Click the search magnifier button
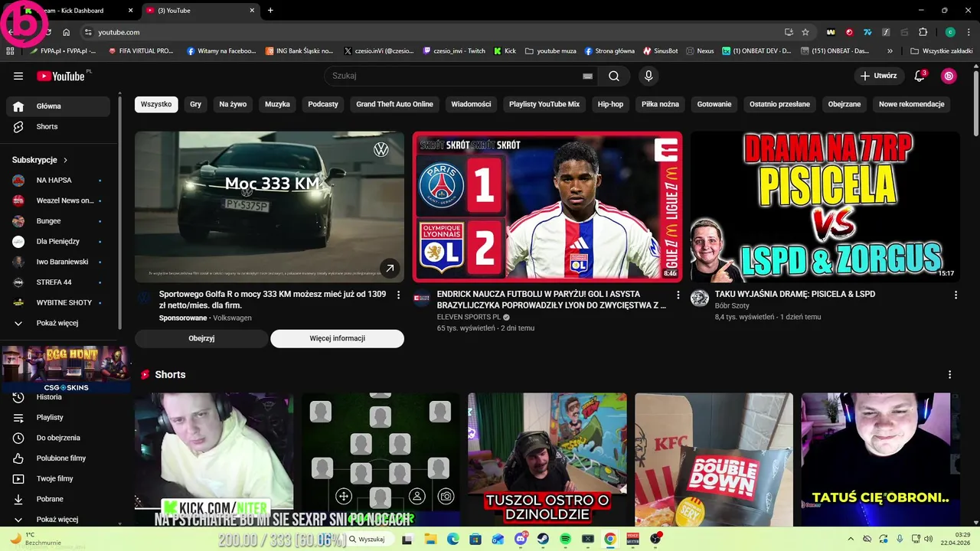The height and width of the screenshot is (551, 980). 614,76
